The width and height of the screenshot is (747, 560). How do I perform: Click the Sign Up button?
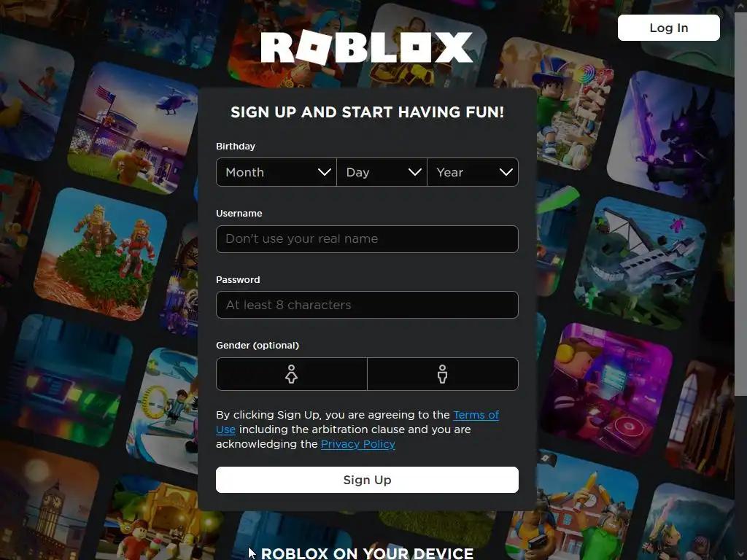point(367,480)
